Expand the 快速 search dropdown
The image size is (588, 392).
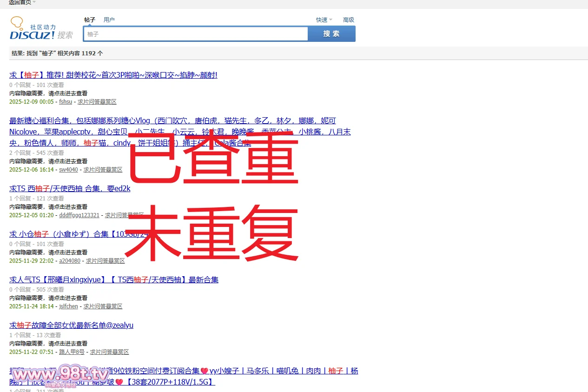[324, 20]
